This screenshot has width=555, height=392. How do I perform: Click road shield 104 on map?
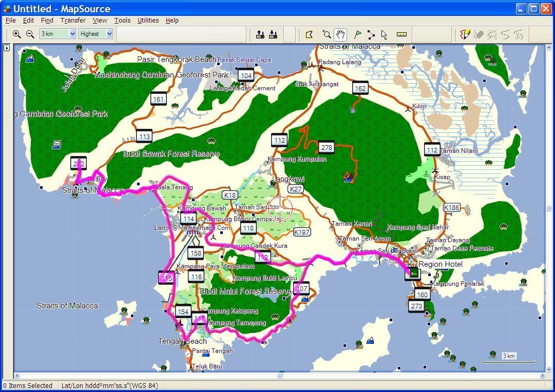pos(246,75)
